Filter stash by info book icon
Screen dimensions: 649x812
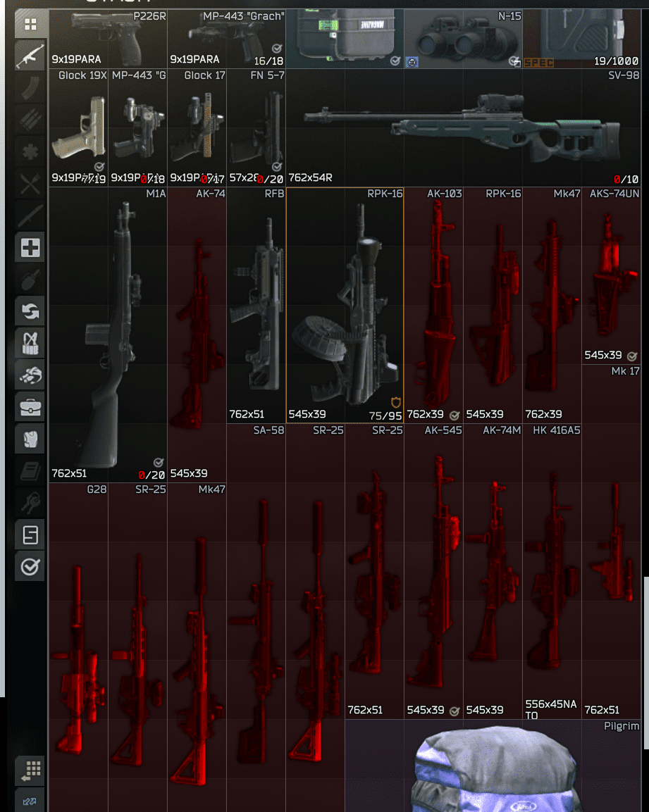tap(30, 471)
